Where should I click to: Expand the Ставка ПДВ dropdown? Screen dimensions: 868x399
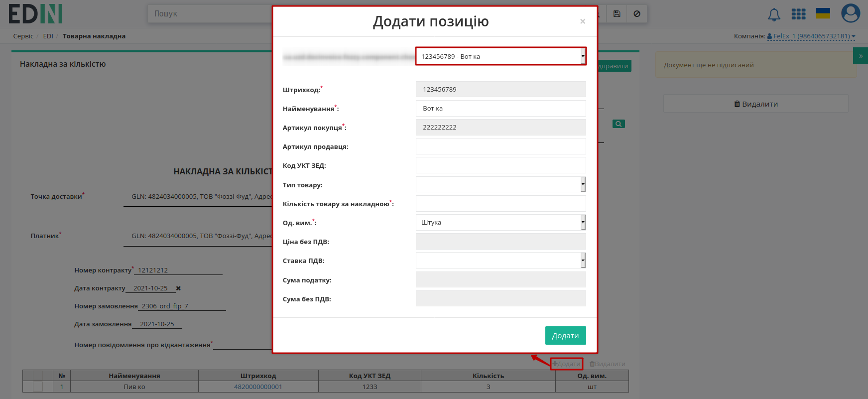click(500, 260)
